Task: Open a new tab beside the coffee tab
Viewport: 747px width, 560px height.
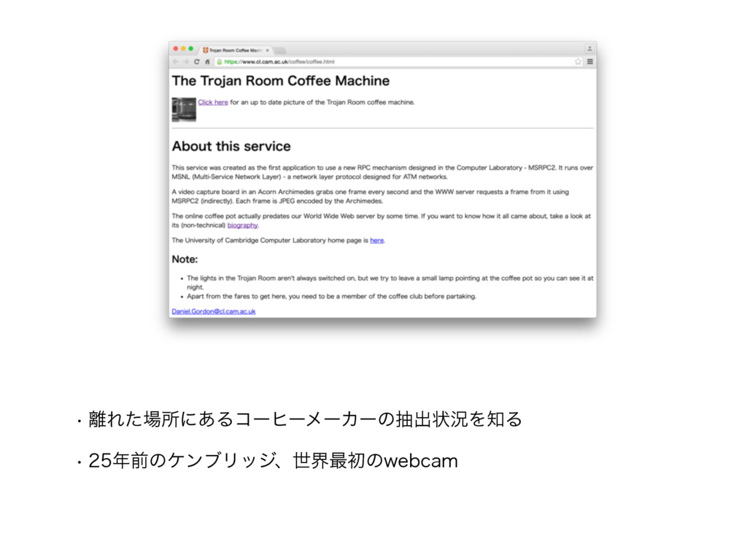Action: point(280,50)
